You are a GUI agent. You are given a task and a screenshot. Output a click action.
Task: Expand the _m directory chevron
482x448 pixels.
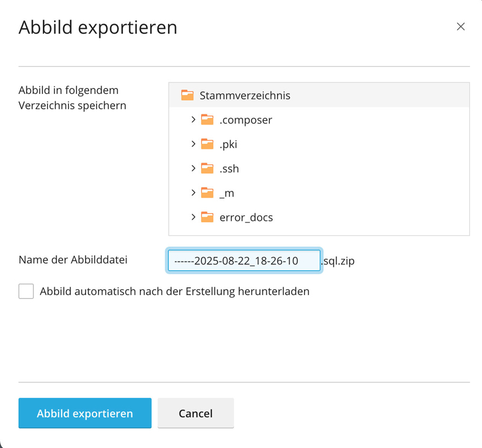coord(193,193)
